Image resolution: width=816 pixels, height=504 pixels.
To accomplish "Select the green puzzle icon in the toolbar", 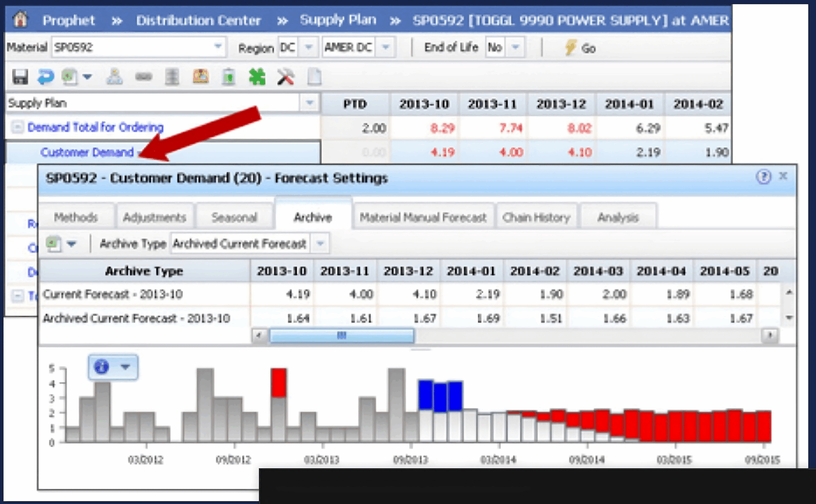I will (257, 77).
